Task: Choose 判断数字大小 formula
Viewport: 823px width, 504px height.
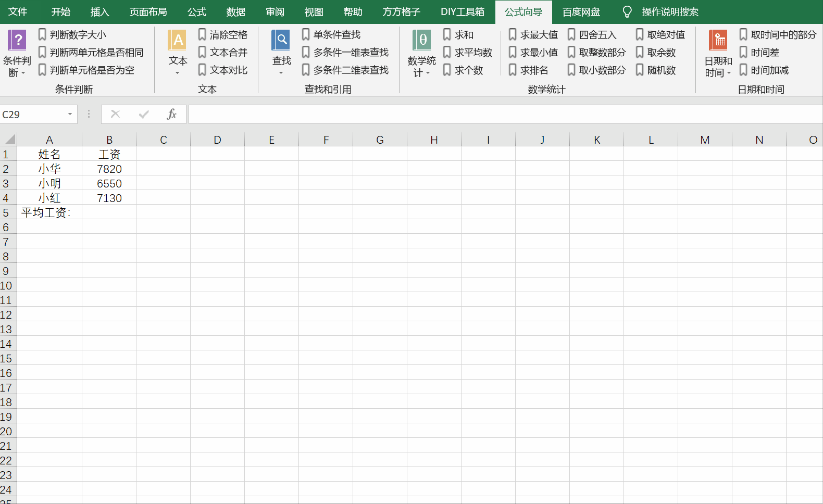Action: coord(72,34)
